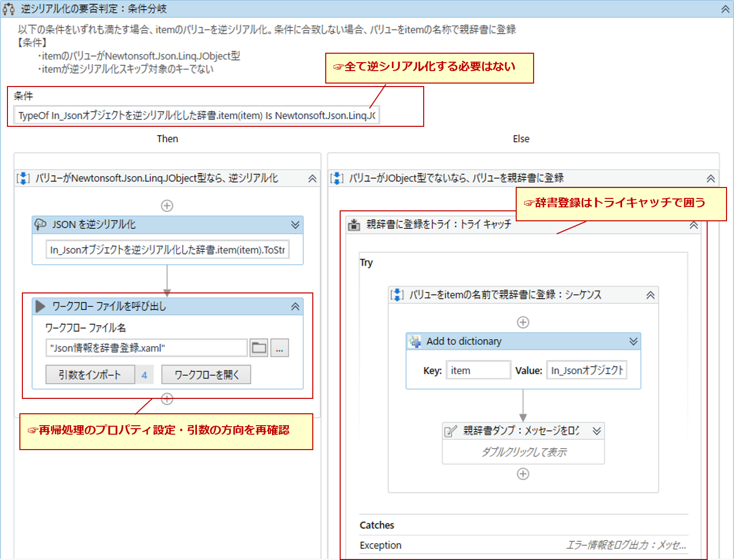Click the ワークフローを開く button

pyautogui.click(x=206, y=374)
